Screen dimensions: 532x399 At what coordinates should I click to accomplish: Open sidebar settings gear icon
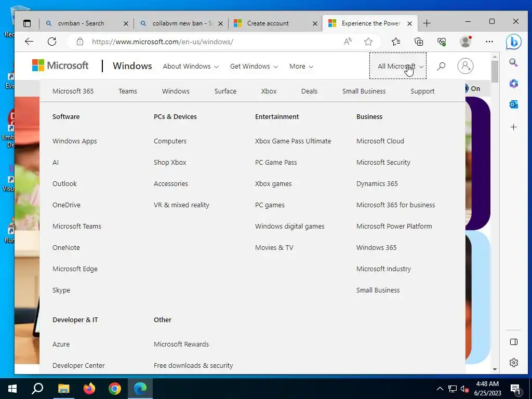[514, 362]
